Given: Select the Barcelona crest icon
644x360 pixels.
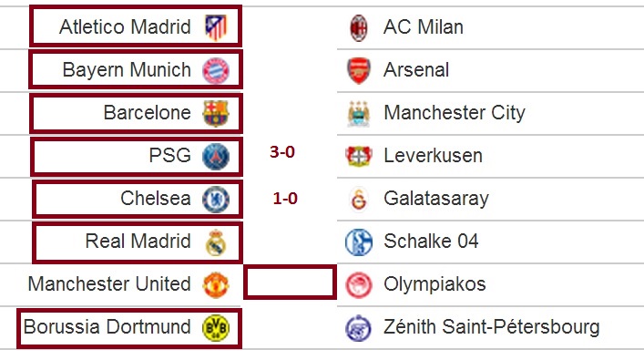Looking at the screenshot, I should [x=216, y=113].
